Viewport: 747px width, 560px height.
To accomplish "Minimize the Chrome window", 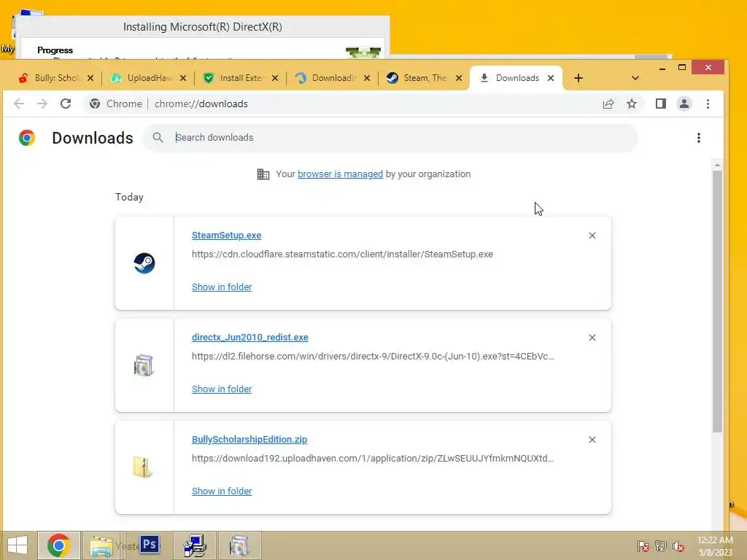I will [662, 68].
